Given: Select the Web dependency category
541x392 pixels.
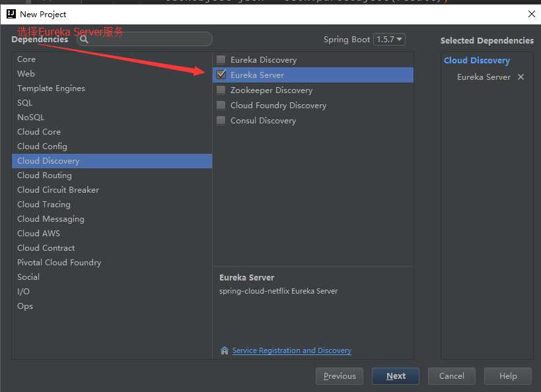Looking at the screenshot, I should (112, 74).
